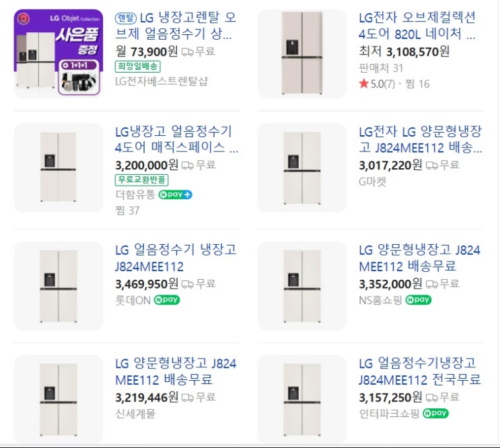This screenshot has height=448, width=500.
Task: Click the N Pay badge next to NS홈쇼핑
Action: click(419, 300)
